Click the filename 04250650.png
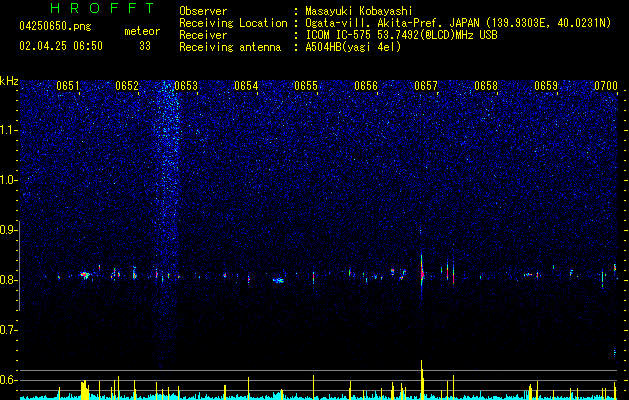The width and height of the screenshot is (629, 400). point(55,27)
